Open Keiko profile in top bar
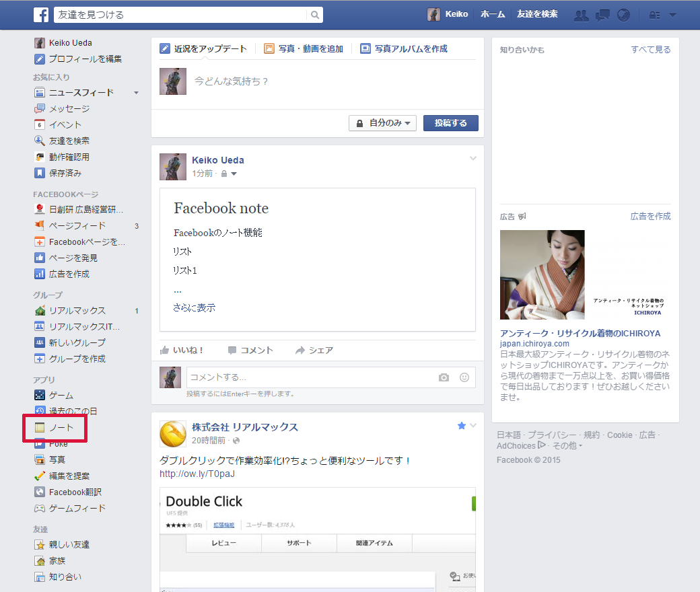Viewport: 700px width, 592px height. [448, 14]
